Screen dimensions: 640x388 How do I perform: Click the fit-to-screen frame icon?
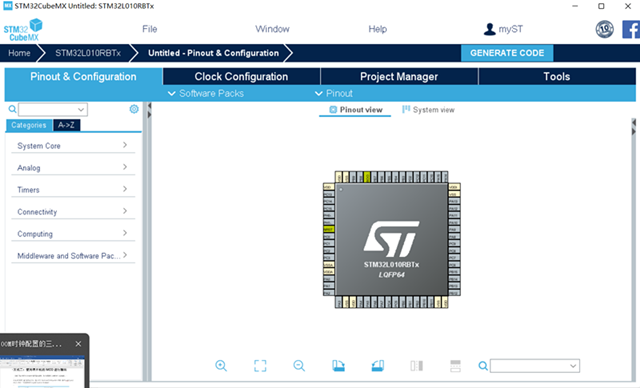[x=260, y=366]
